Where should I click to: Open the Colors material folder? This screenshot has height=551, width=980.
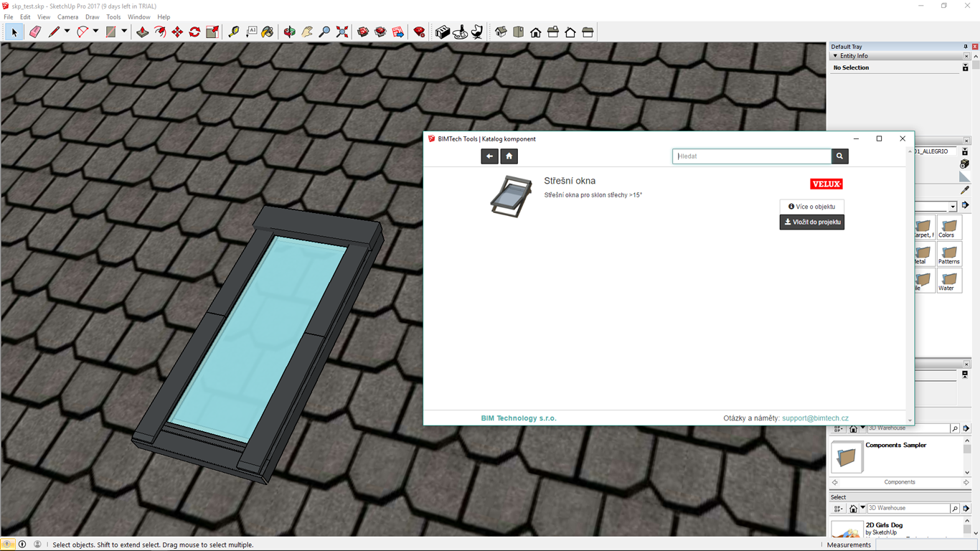(948, 228)
